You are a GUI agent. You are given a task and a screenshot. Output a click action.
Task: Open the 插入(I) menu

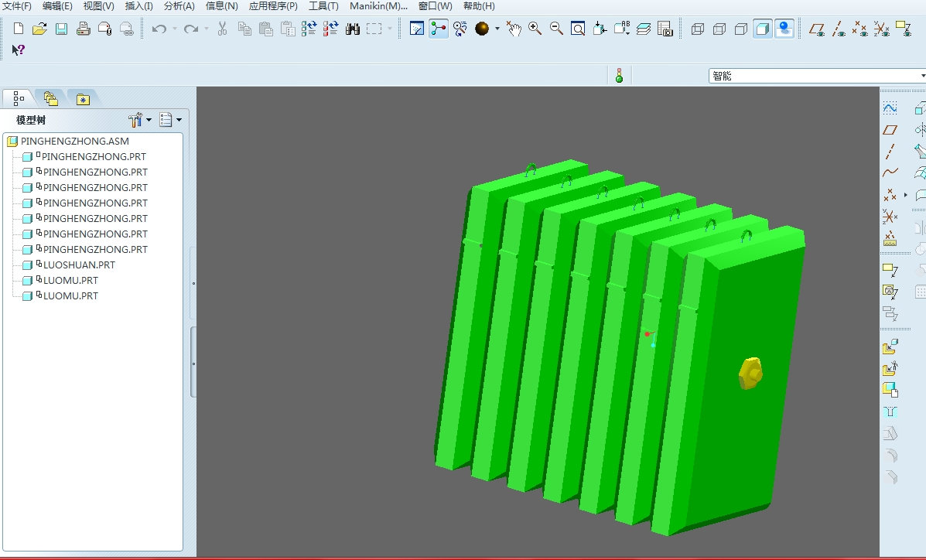(139, 6)
